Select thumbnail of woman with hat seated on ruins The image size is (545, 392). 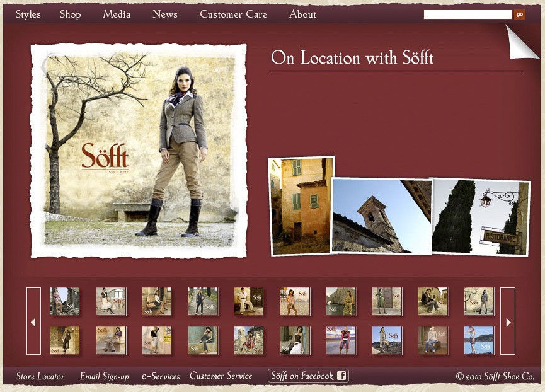pos(249,340)
